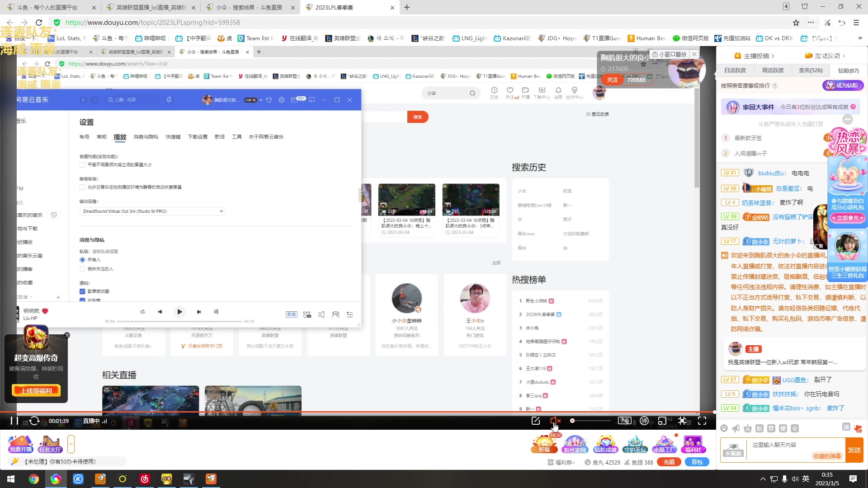Click the 令 icon in chat toolbar

pos(795,428)
